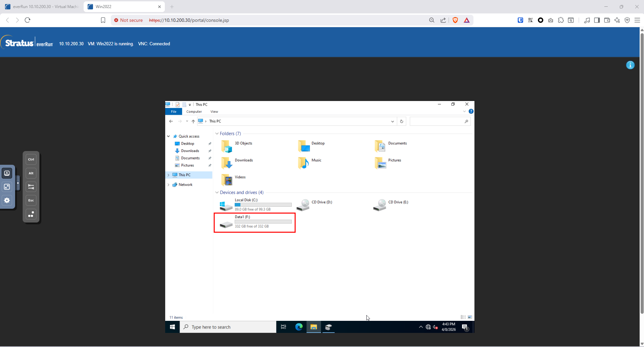
Task: Switch to the View ribbon tab
Action: click(x=214, y=112)
